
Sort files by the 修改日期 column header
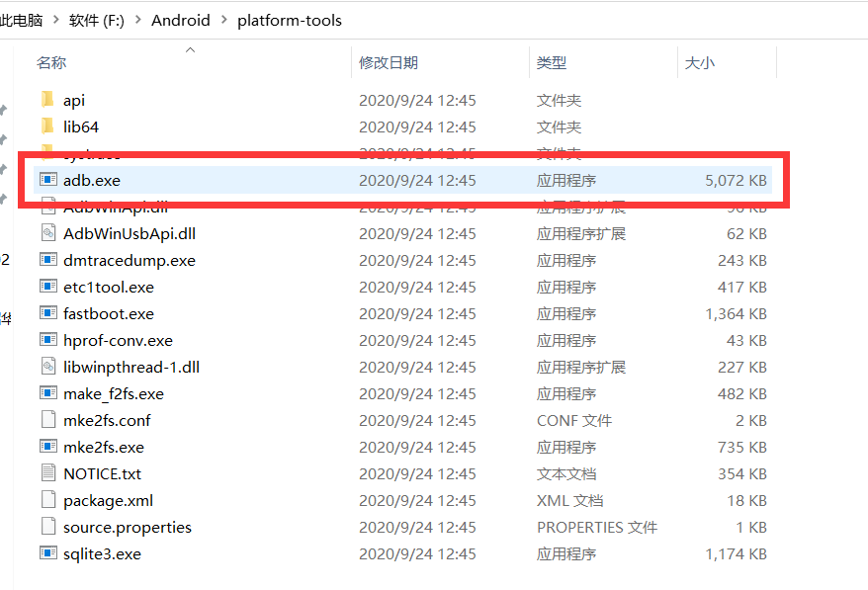(389, 62)
